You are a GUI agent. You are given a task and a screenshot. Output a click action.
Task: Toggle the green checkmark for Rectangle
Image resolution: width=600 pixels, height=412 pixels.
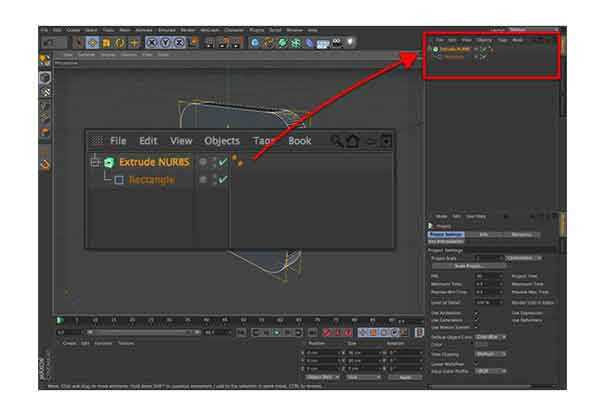222,180
